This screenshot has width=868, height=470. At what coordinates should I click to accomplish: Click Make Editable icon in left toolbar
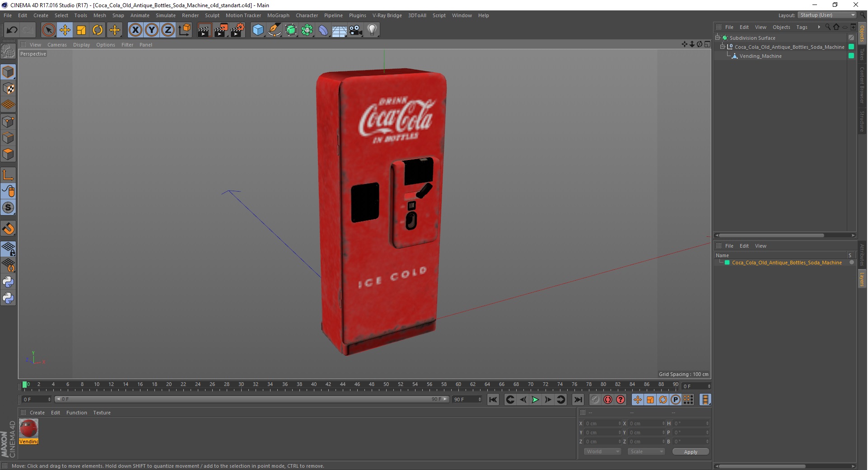pyautogui.click(x=8, y=52)
